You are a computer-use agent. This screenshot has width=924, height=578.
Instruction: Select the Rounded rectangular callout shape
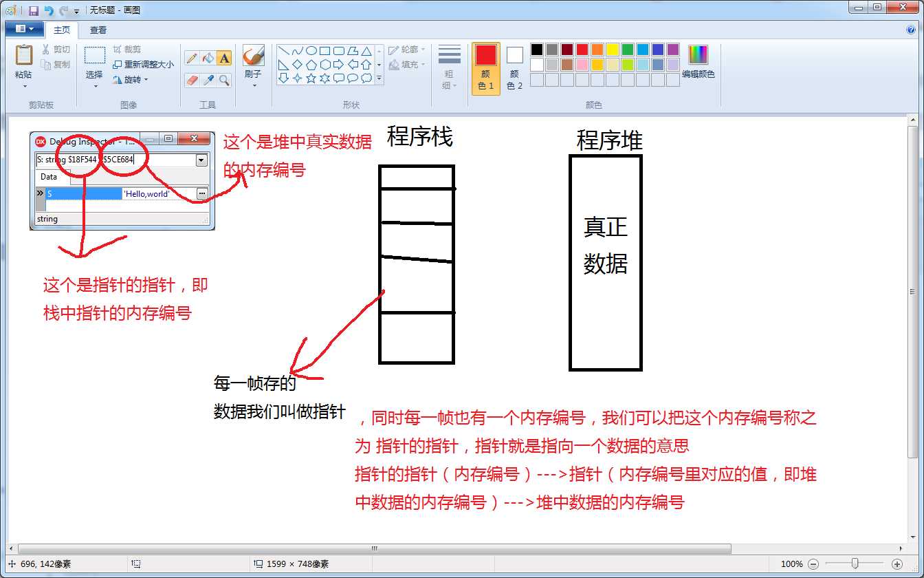coord(338,78)
